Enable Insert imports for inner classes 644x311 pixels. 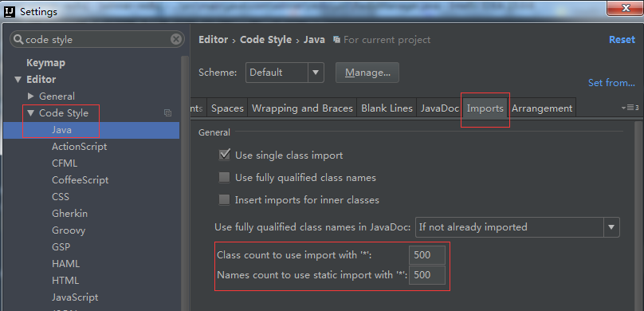click(x=224, y=199)
